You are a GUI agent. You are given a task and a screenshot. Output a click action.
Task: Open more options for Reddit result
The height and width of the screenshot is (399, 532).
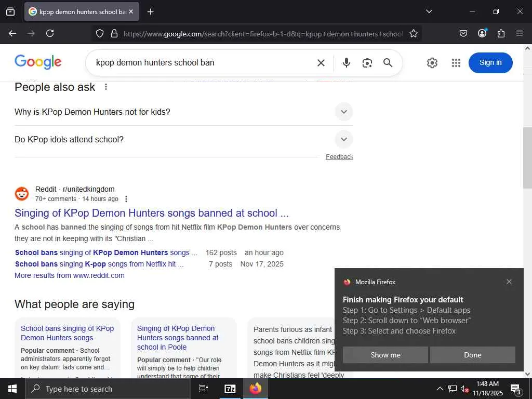pyautogui.click(x=126, y=199)
